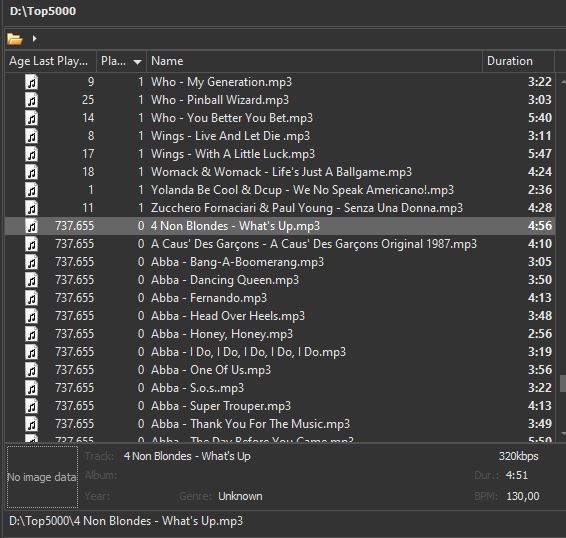This screenshot has height=538, width=566.
Task: Click the track list scrollbar thumb
Action: point(563,383)
